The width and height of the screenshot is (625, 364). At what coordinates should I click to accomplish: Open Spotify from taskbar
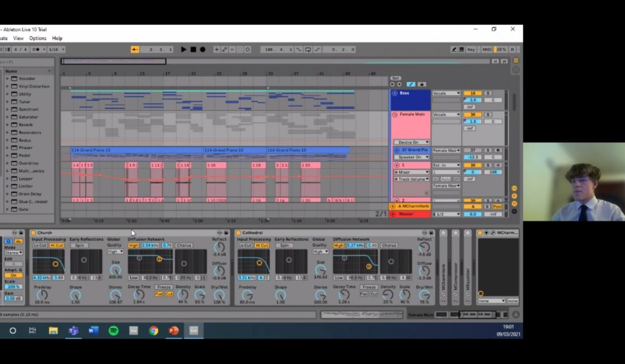click(x=113, y=331)
